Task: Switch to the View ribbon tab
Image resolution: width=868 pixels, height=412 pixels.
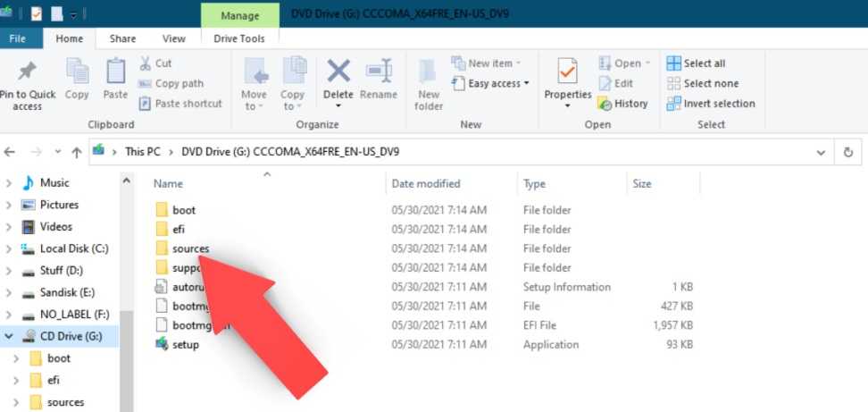Action: tap(174, 38)
